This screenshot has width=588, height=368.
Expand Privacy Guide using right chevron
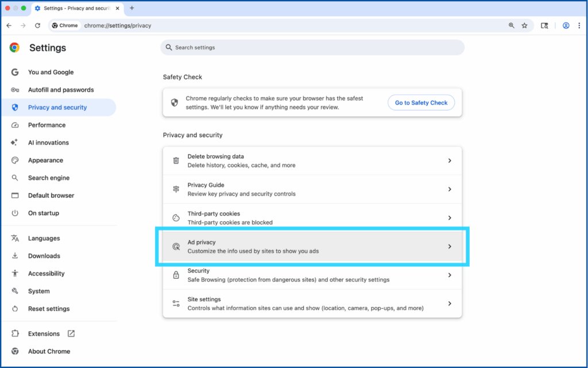tap(450, 189)
